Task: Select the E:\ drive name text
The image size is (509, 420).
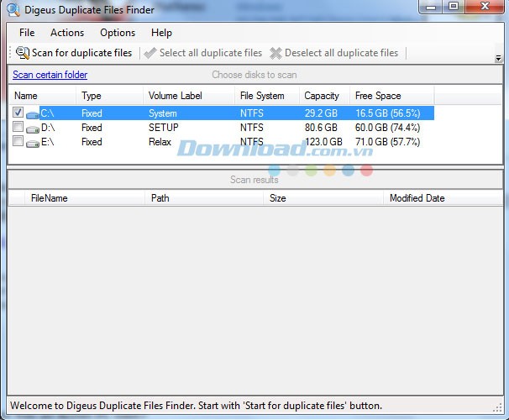Action: [x=47, y=142]
